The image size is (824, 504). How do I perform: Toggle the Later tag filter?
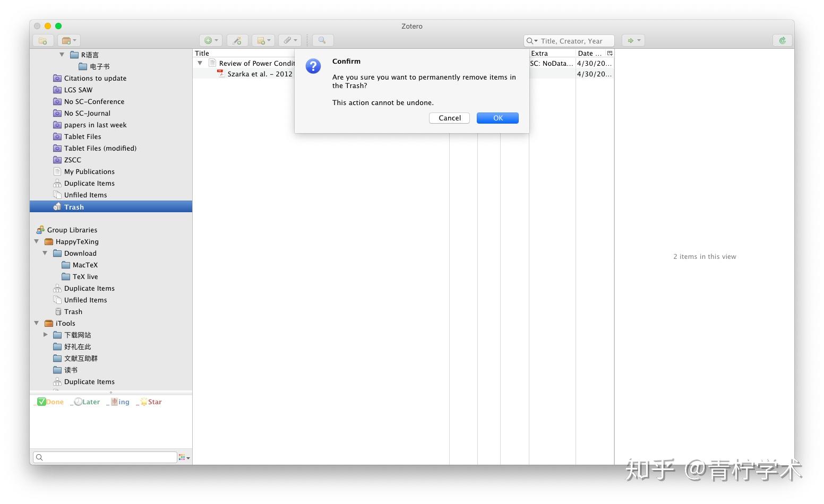(85, 402)
